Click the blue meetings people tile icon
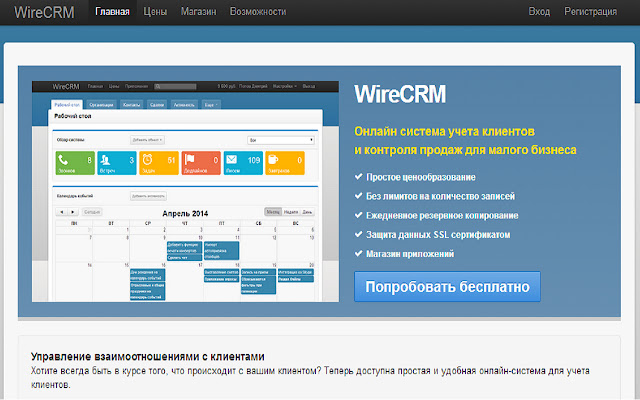 (x=106, y=159)
